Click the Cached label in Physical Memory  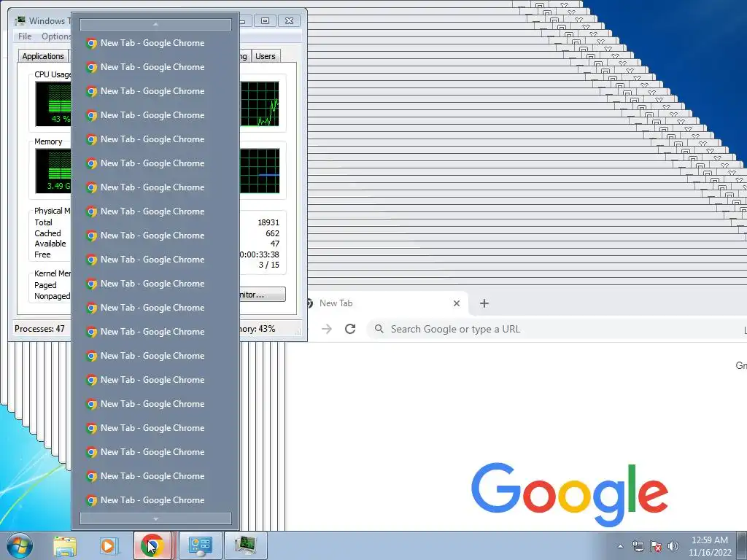tap(47, 233)
